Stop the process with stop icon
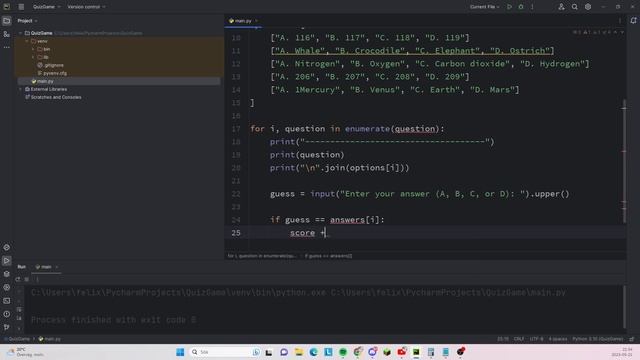The image size is (640, 360). click(x=27, y=279)
